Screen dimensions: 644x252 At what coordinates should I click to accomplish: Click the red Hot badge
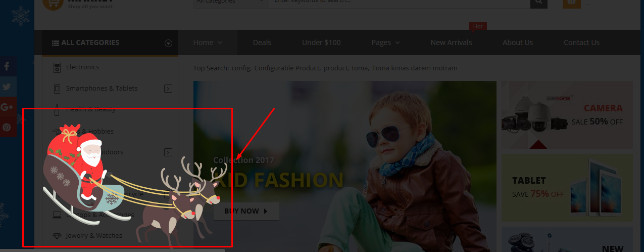tap(478, 26)
